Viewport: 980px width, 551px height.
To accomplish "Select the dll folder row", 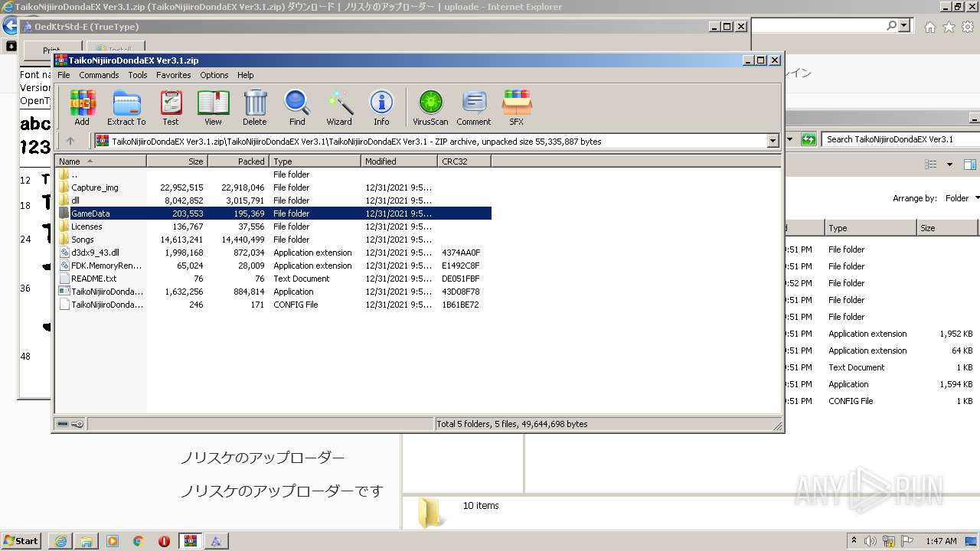I will [273, 201].
